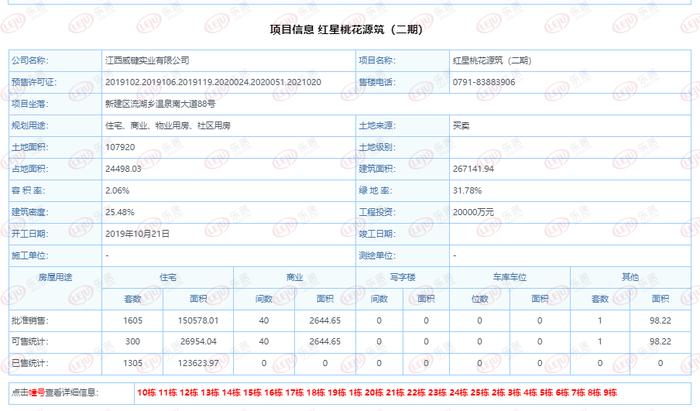Viewport: 700px width, 411px height.
Task: Open the 4栋 building link
Action: [530, 393]
